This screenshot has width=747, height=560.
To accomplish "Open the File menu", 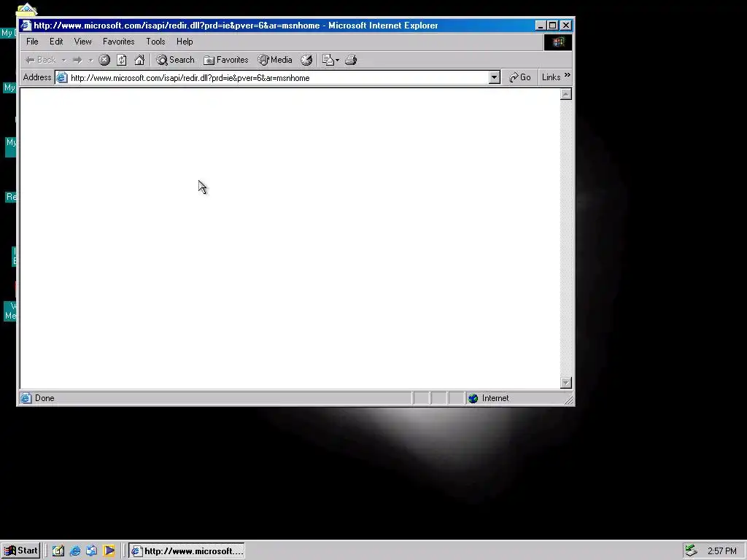I will tap(32, 42).
